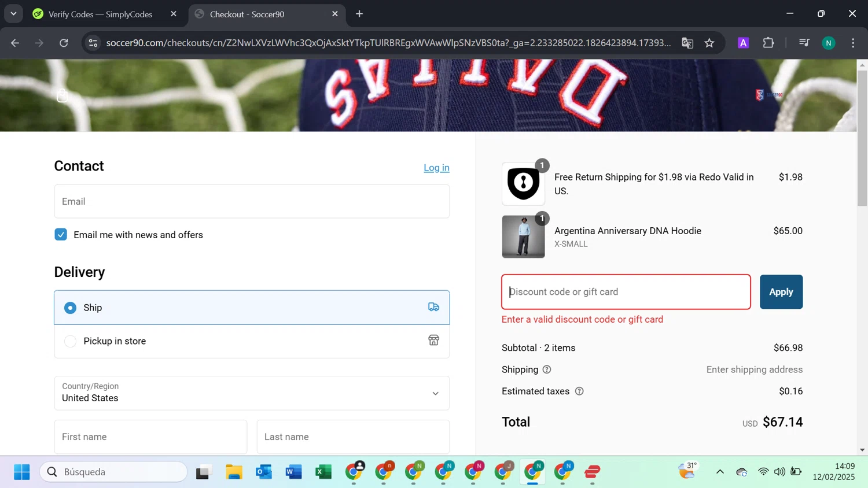Viewport: 868px width, 488px height.
Task: Click the address bar URL
Action: pyautogui.click(x=388, y=43)
